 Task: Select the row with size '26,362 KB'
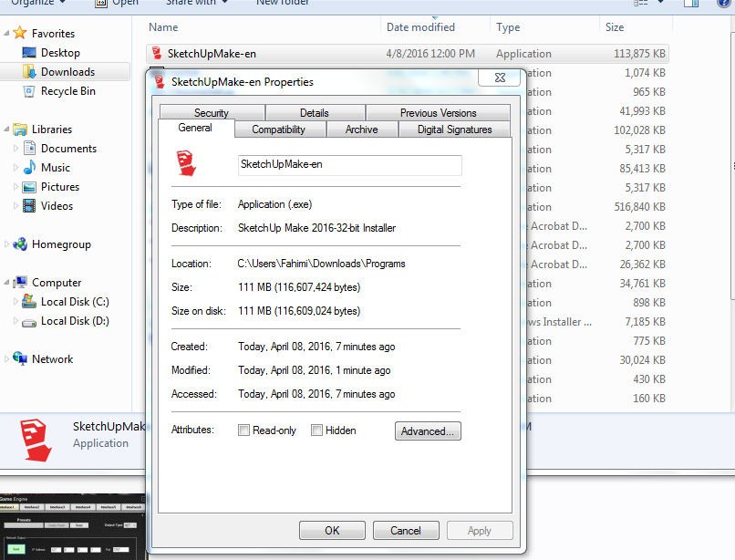(595, 264)
